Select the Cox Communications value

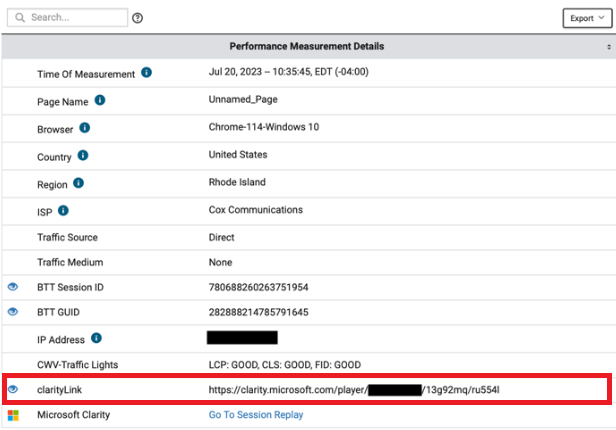(255, 210)
